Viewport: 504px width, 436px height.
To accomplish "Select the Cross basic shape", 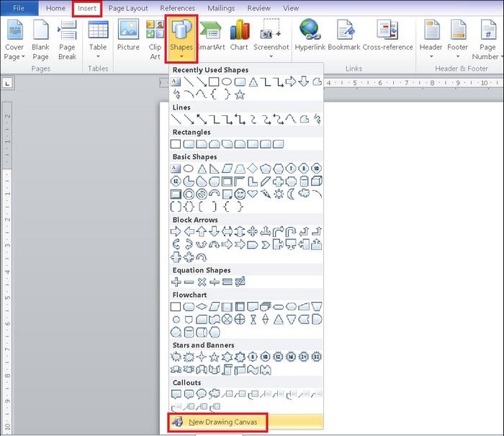I will click(x=279, y=181).
